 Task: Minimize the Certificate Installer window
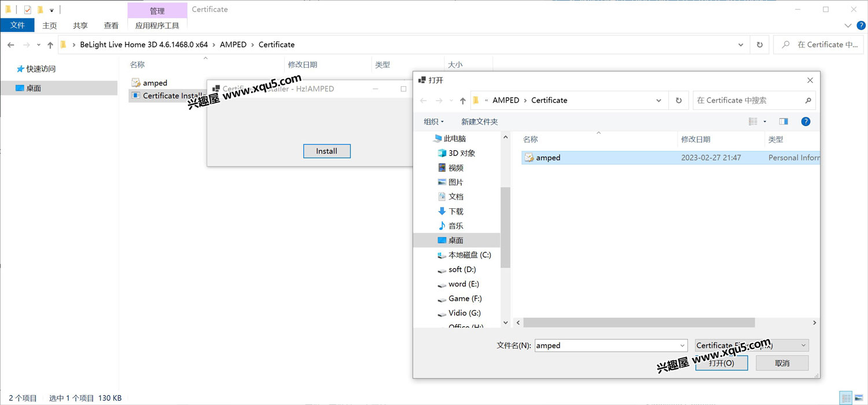(376, 89)
